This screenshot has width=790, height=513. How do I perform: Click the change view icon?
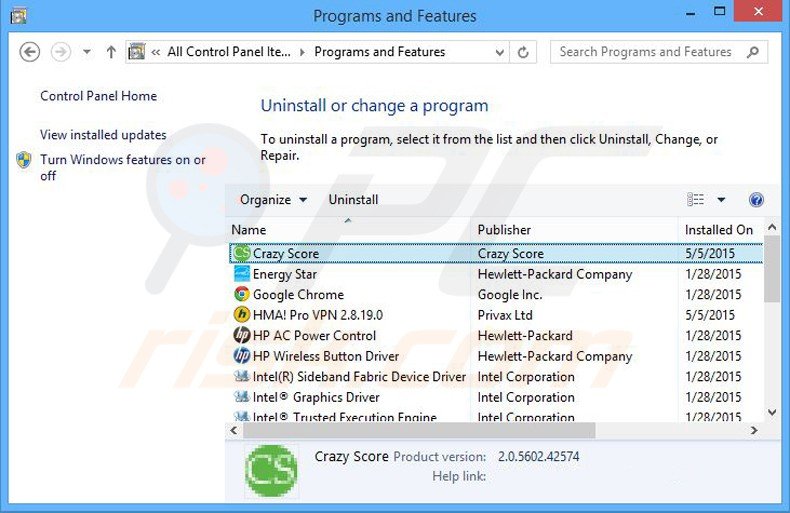point(696,200)
